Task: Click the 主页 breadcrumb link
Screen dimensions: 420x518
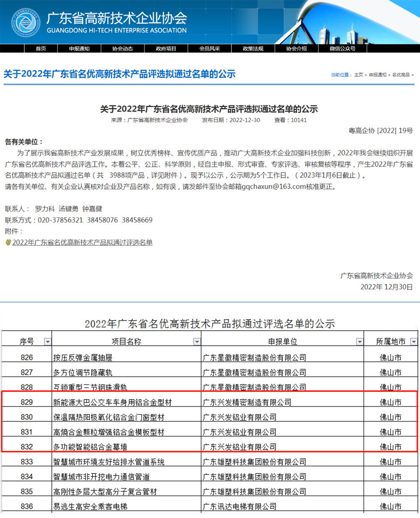Action: pyautogui.click(x=358, y=75)
